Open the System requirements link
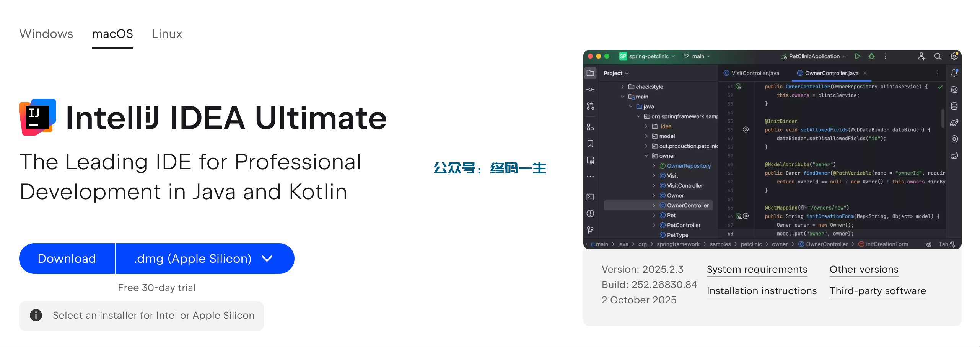The width and height of the screenshot is (980, 347). coord(757,270)
